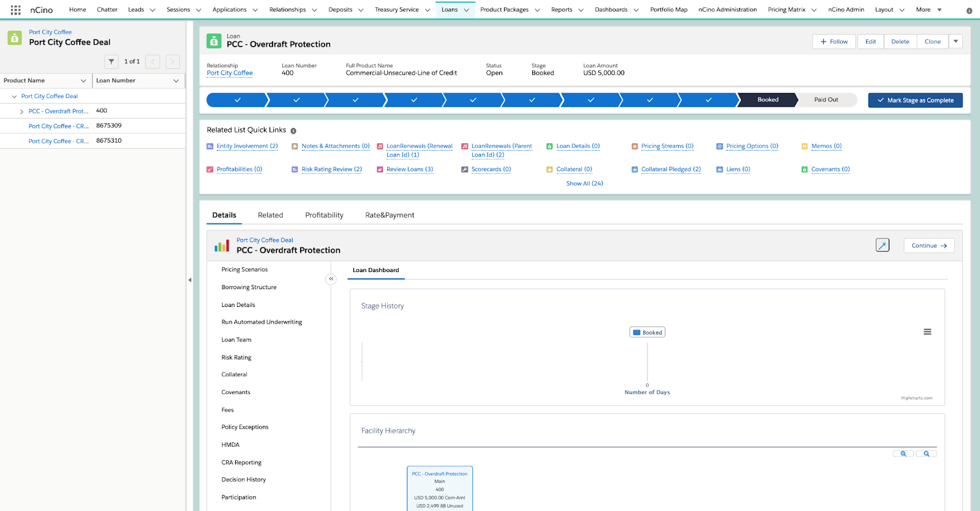Click the filter icon in Product list

point(111,61)
